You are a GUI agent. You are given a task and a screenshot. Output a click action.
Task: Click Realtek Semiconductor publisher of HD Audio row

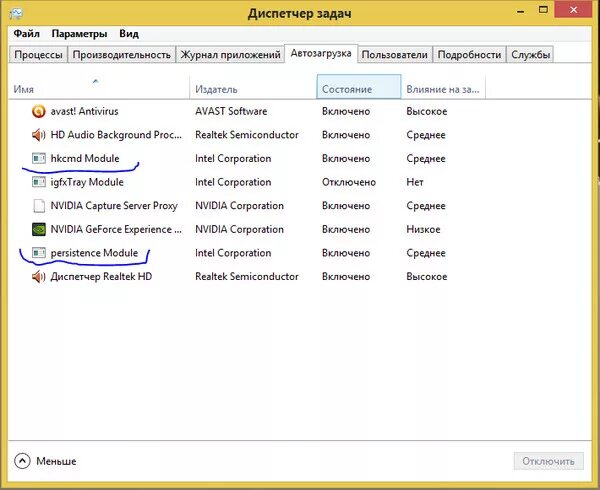click(247, 135)
